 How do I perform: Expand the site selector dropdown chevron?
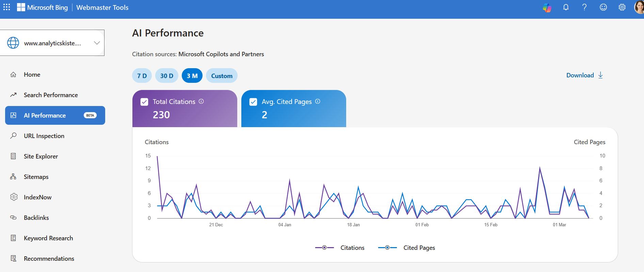(97, 43)
